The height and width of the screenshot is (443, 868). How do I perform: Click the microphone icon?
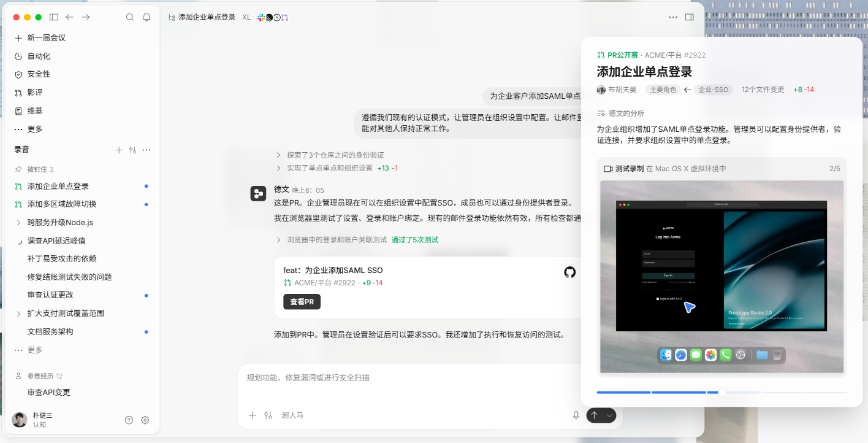(x=576, y=415)
